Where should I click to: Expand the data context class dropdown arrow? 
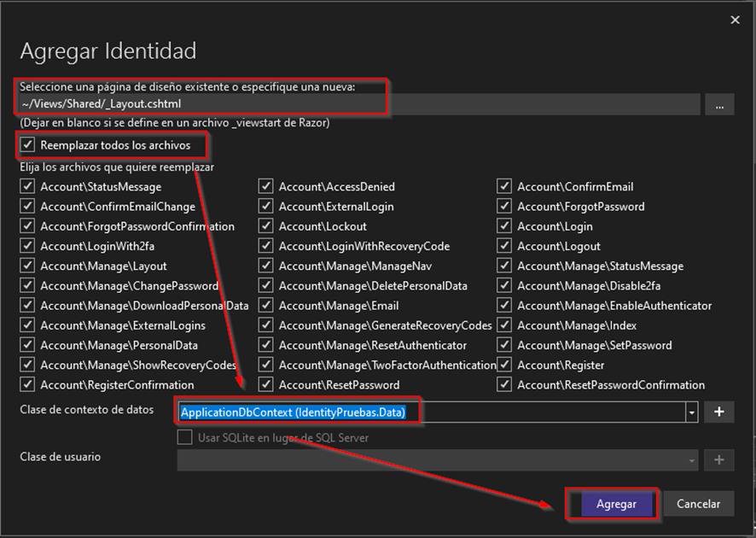tap(691, 412)
